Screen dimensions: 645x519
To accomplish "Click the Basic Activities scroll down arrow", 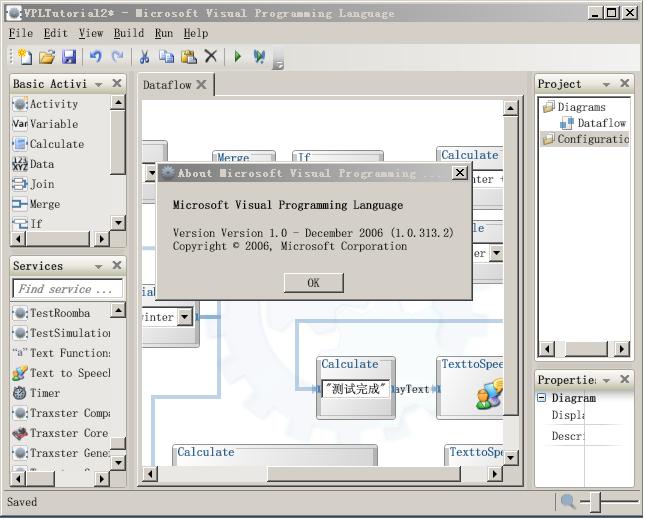I will (118, 223).
